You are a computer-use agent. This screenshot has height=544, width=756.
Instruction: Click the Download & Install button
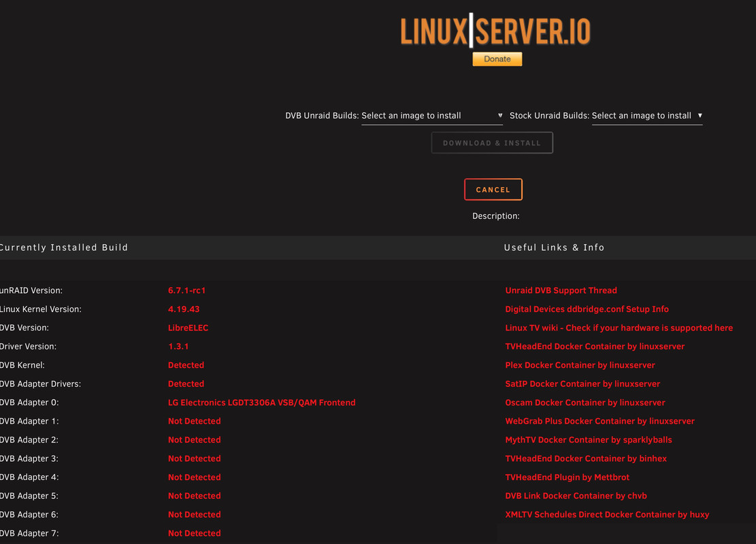pos(492,143)
